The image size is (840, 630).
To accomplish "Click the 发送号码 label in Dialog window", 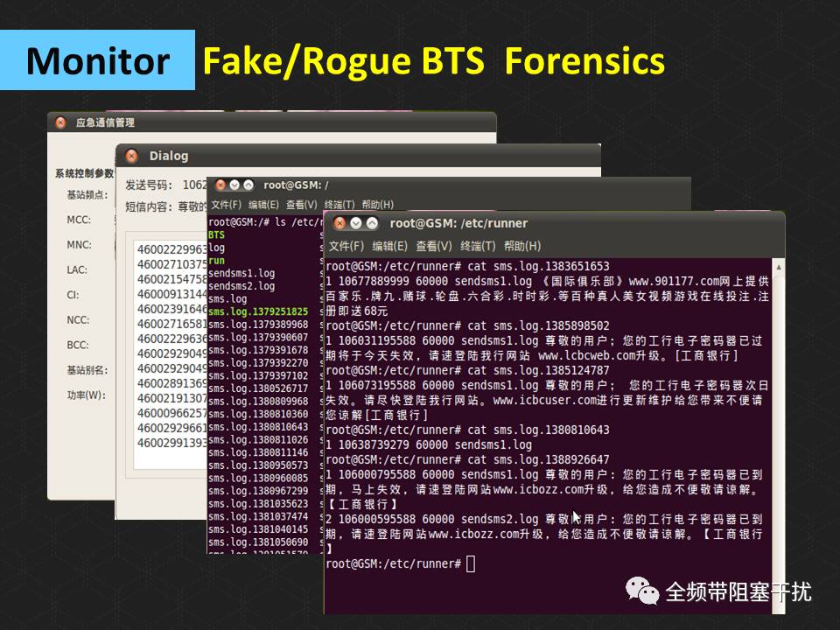I will point(149,185).
